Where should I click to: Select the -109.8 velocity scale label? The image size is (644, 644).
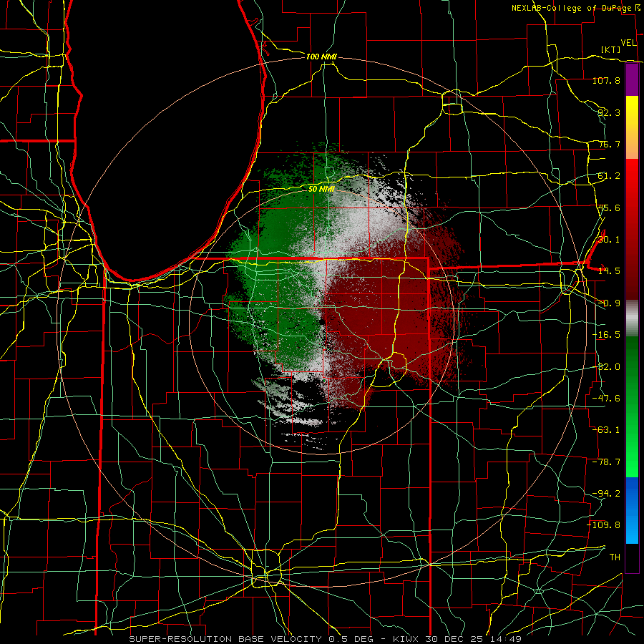tap(604, 525)
